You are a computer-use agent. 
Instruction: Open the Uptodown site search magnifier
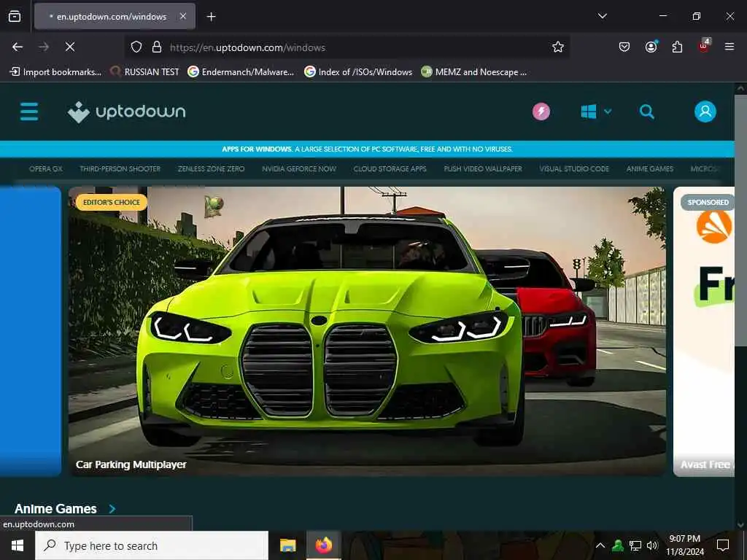point(646,112)
